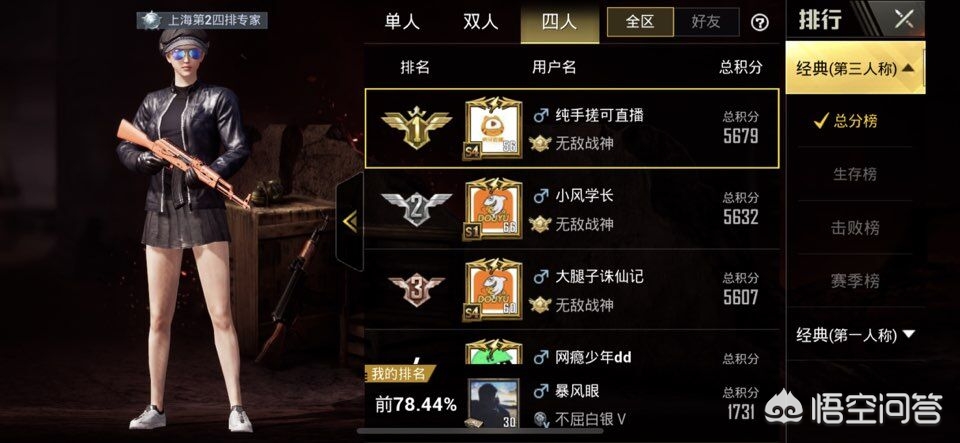Expand the 经典(第一人称) section
Viewport: 960px width, 443px height.
pos(855,335)
